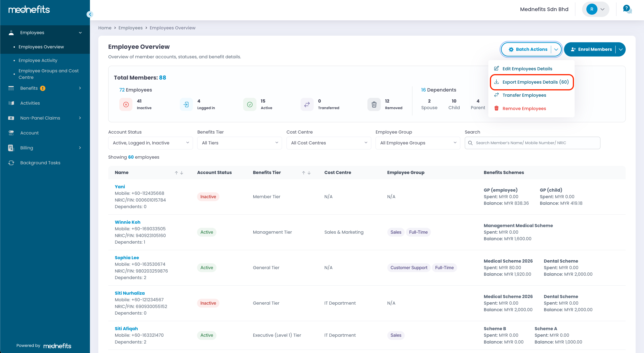Screen dimensions: 644x353
Task: Click the member search field
Action: pyautogui.click(x=535, y=143)
